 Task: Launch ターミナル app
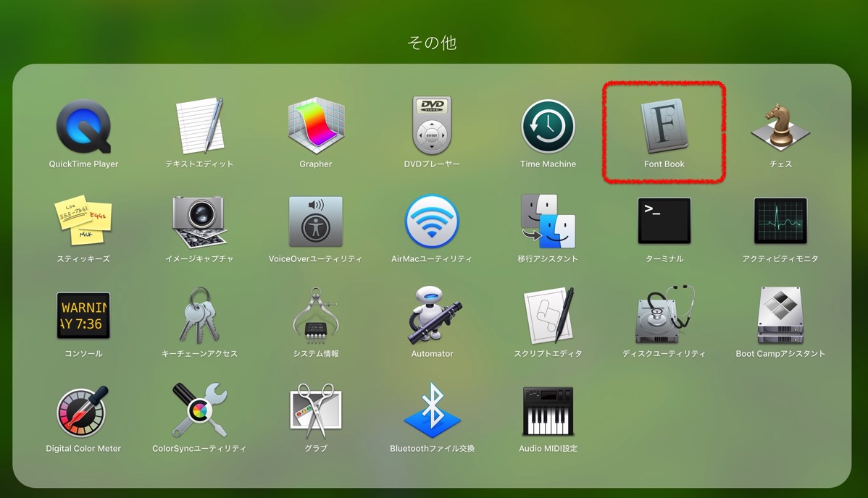click(664, 221)
